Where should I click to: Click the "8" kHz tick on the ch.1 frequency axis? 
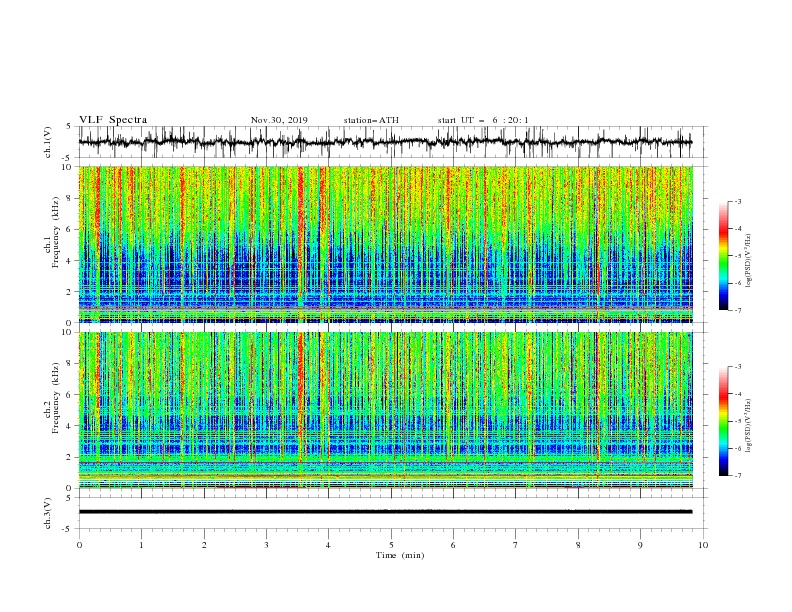coord(70,198)
